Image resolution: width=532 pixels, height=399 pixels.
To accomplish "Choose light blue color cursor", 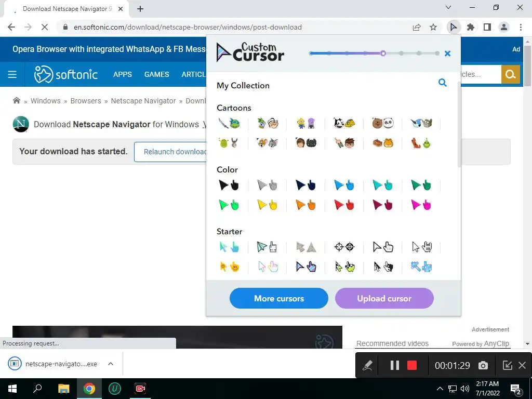I will tap(344, 185).
